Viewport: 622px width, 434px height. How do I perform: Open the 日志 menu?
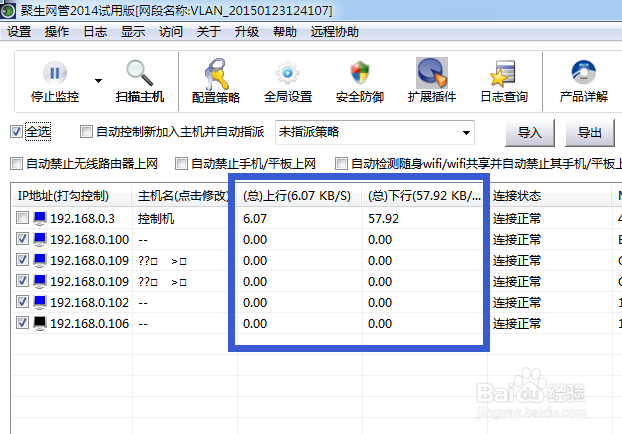tap(95, 31)
